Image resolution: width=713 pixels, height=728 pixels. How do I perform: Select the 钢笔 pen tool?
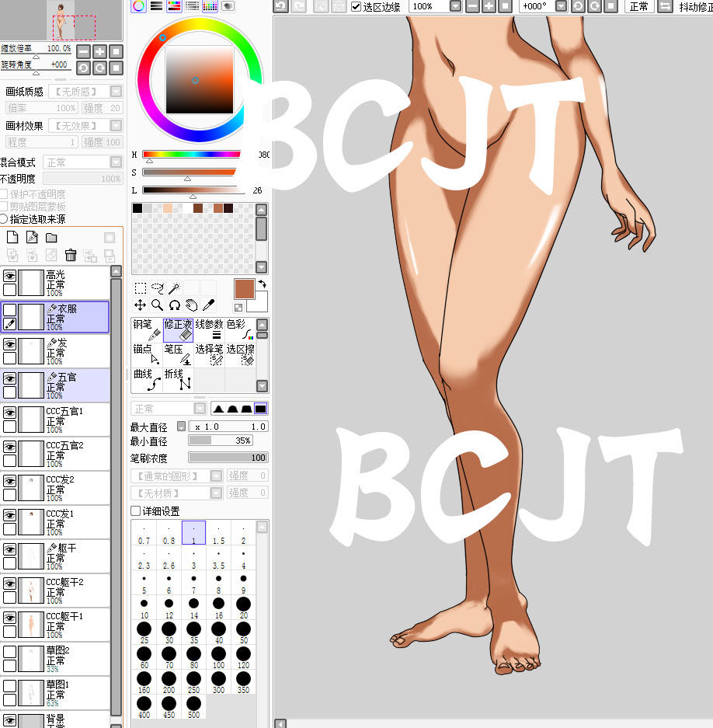point(147,330)
